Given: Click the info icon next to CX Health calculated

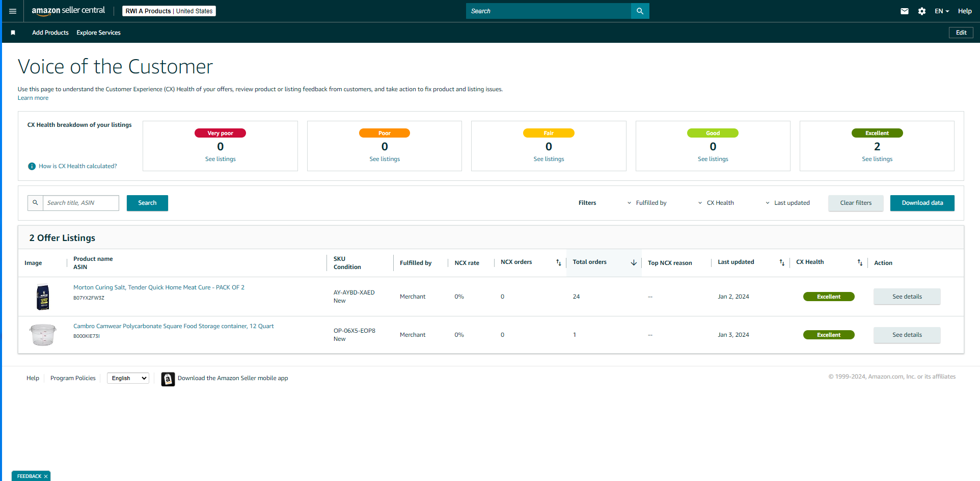Looking at the screenshot, I should pyautogui.click(x=32, y=166).
